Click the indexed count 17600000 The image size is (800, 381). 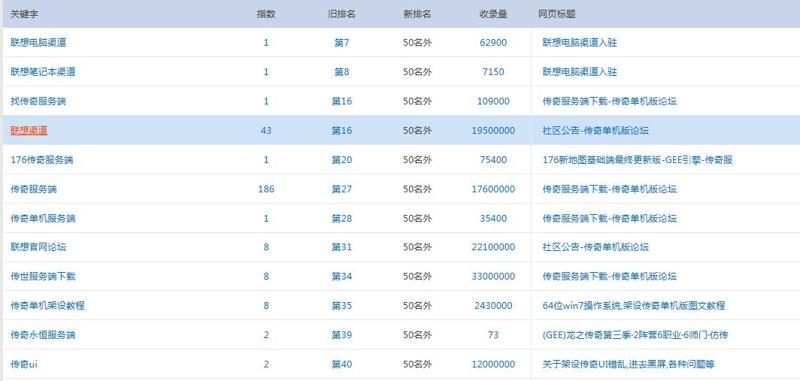click(x=493, y=189)
